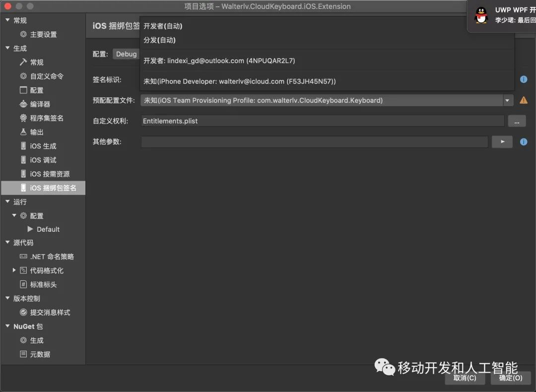
Task: Click the hammer icon beside 生成 常规
Action: [23, 62]
